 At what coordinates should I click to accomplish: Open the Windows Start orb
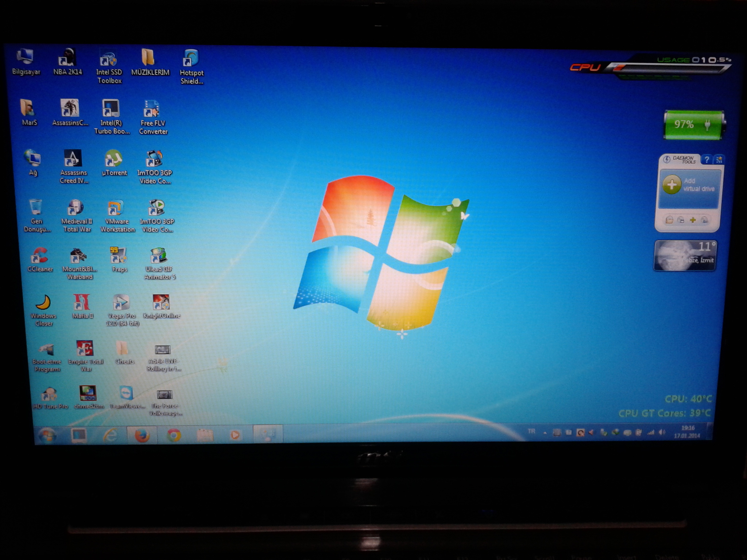[x=47, y=435]
